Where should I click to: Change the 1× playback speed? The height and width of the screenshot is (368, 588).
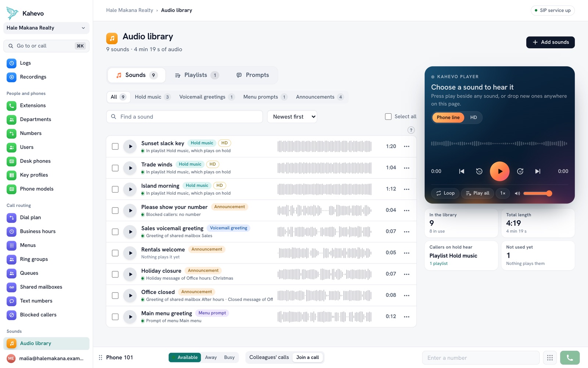pyautogui.click(x=503, y=193)
